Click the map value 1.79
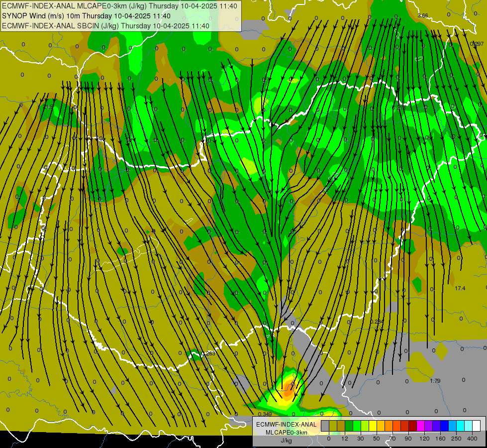Image resolution: width=487 pixels, height=448 pixels. pos(435,381)
